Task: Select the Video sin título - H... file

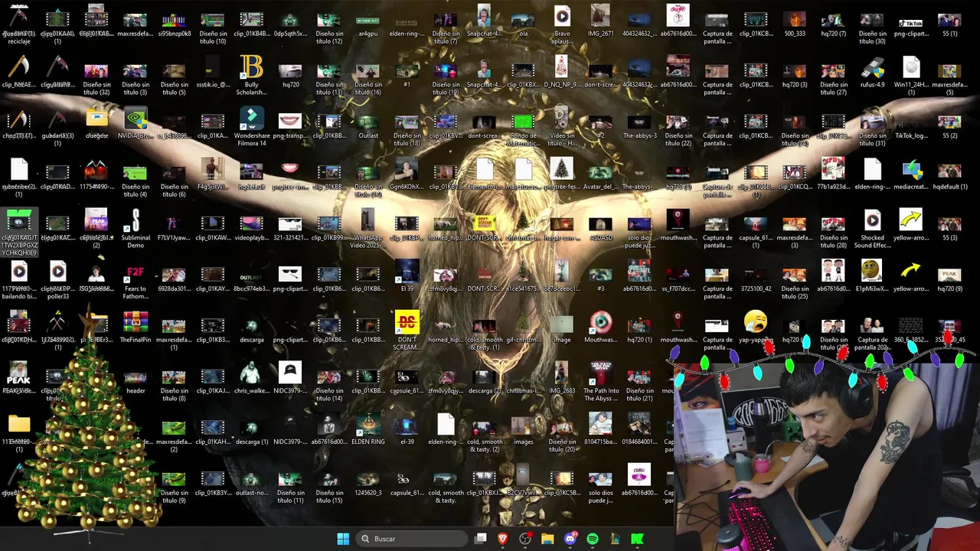Action: [562, 126]
